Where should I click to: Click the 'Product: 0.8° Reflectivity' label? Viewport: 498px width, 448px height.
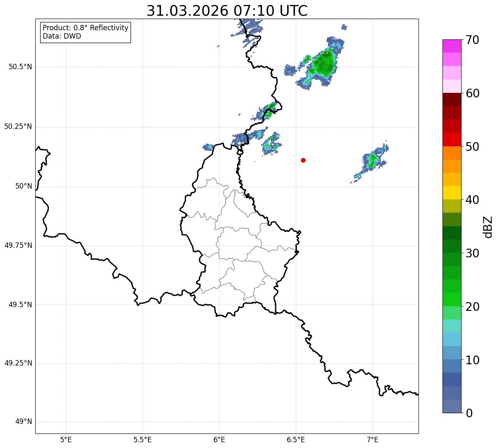click(x=86, y=28)
